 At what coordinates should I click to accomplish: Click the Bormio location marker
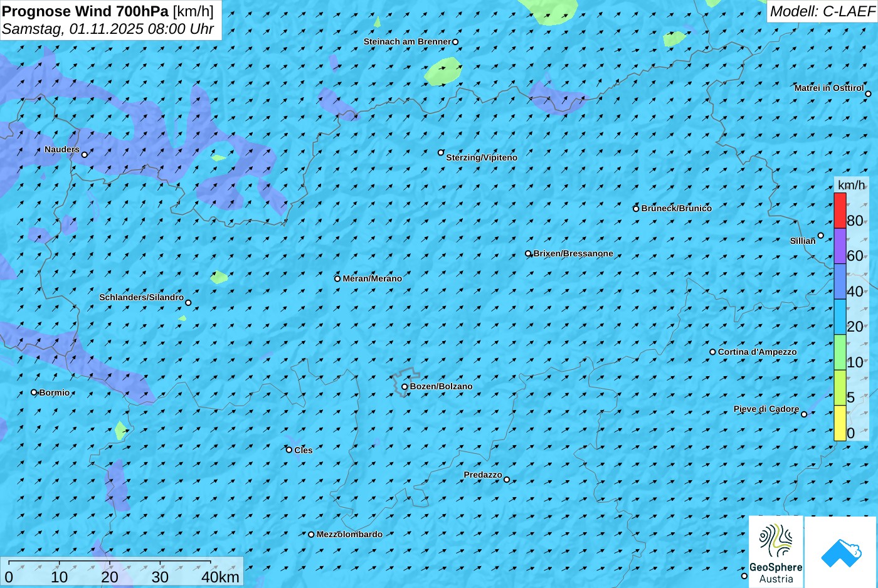click(34, 392)
